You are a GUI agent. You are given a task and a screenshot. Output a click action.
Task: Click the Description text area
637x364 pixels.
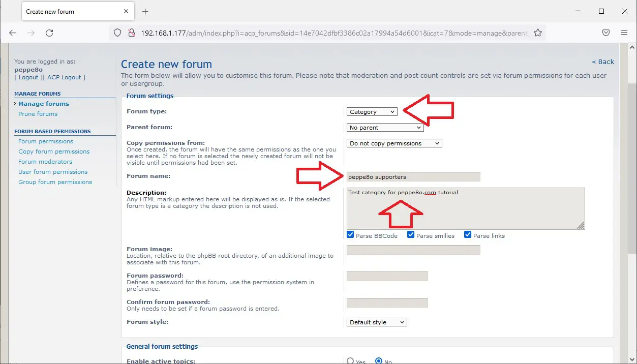pos(466,208)
